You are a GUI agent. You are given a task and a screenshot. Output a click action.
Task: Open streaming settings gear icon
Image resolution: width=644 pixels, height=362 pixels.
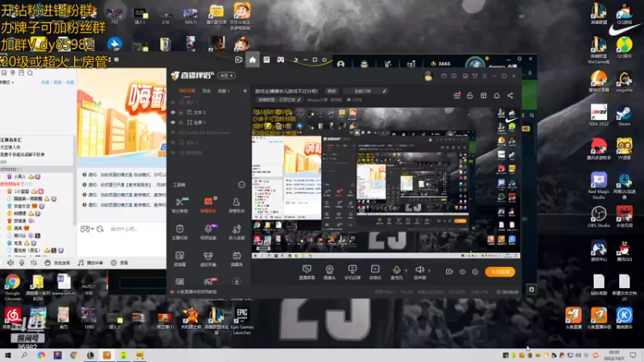(475, 272)
